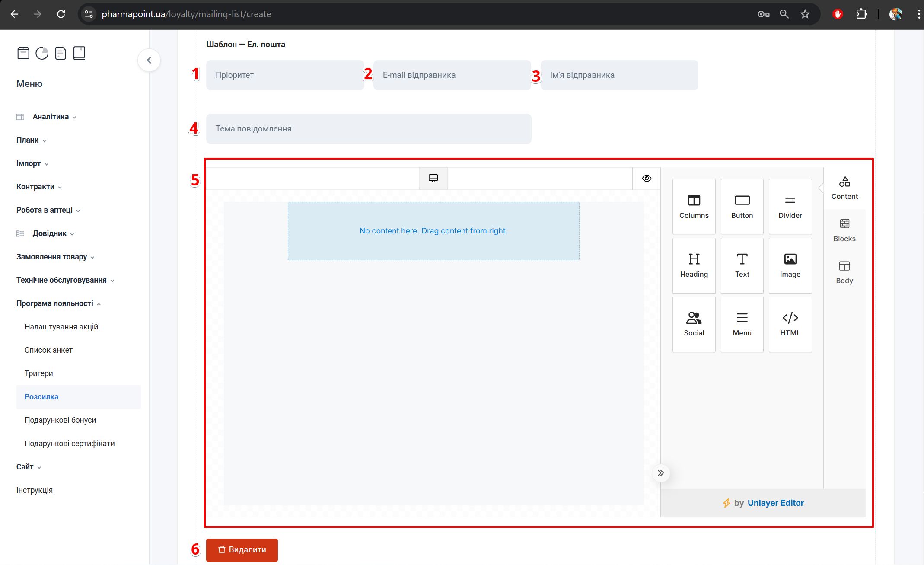Select the HTML content block
924x565 pixels.
790,324
